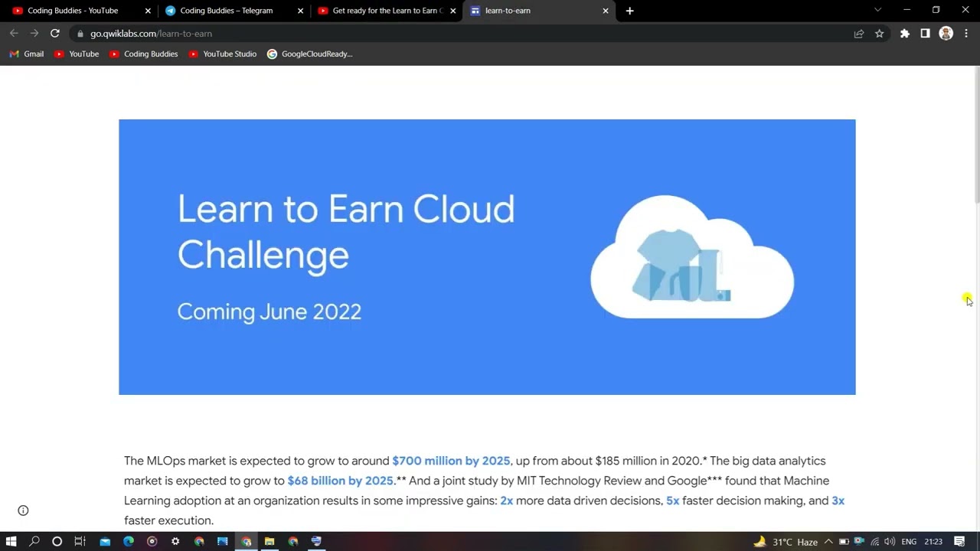980x551 pixels.
Task: Close the learn-to-earn tab
Action: point(606,11)
